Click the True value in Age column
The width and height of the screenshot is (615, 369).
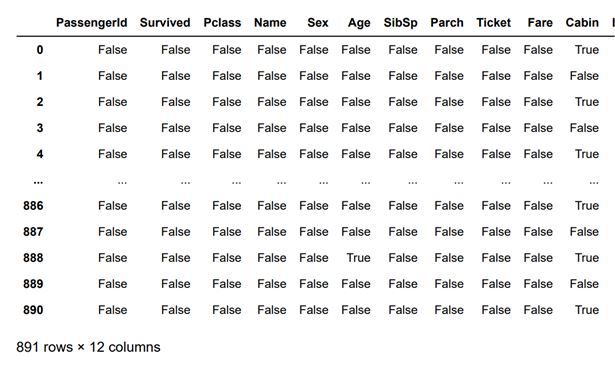(x=358, y=258)
